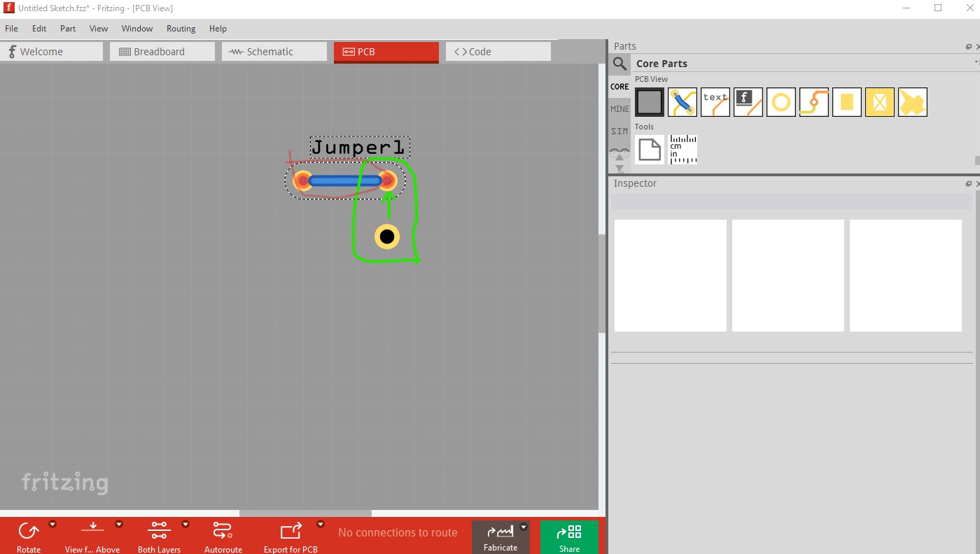The height and width of the screenshot is (554, 980).
Task: Click Rotate in the bottom toolbar
Action: 29,537
